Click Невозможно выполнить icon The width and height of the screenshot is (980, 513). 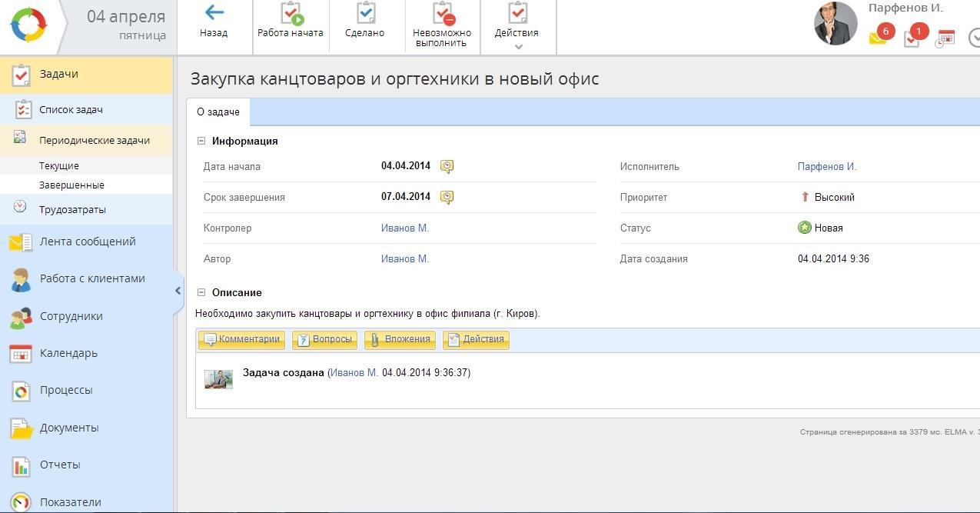[x=442, y=22]
